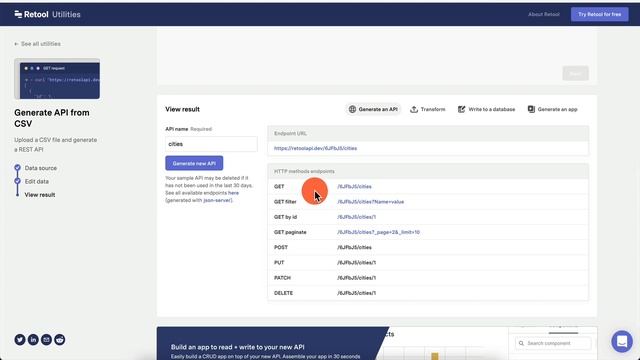
Task: Open the GET filter endpoint link
Action: pos(370,202)
